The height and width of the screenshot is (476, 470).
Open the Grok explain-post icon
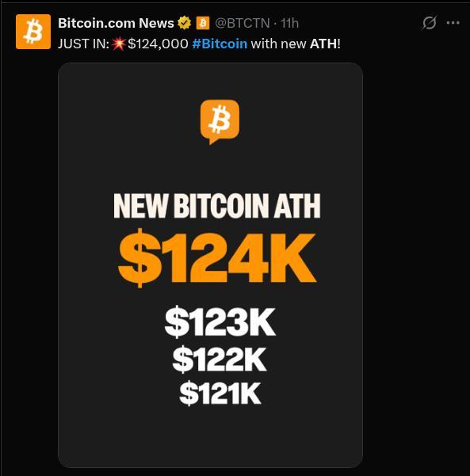click(x=430, y=22)
